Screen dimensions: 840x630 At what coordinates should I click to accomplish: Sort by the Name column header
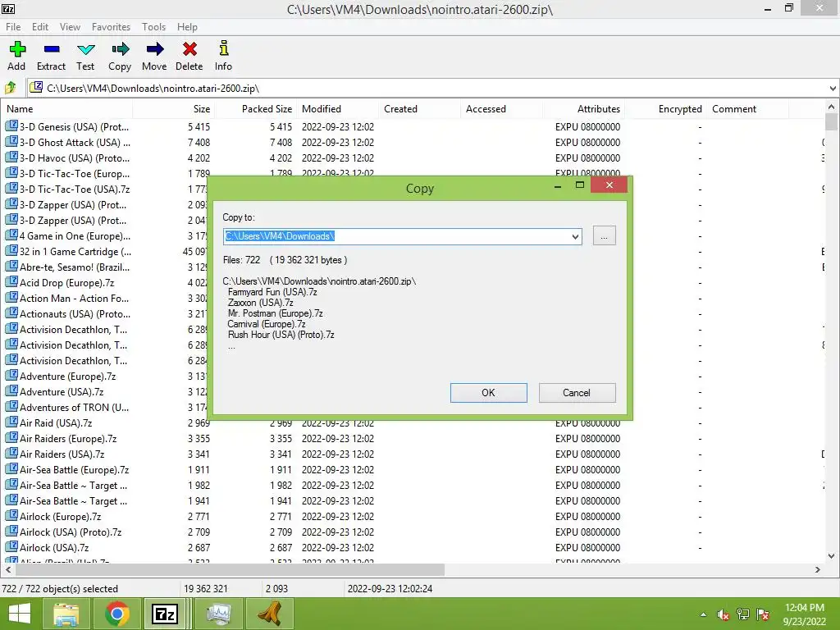[67, 109]
